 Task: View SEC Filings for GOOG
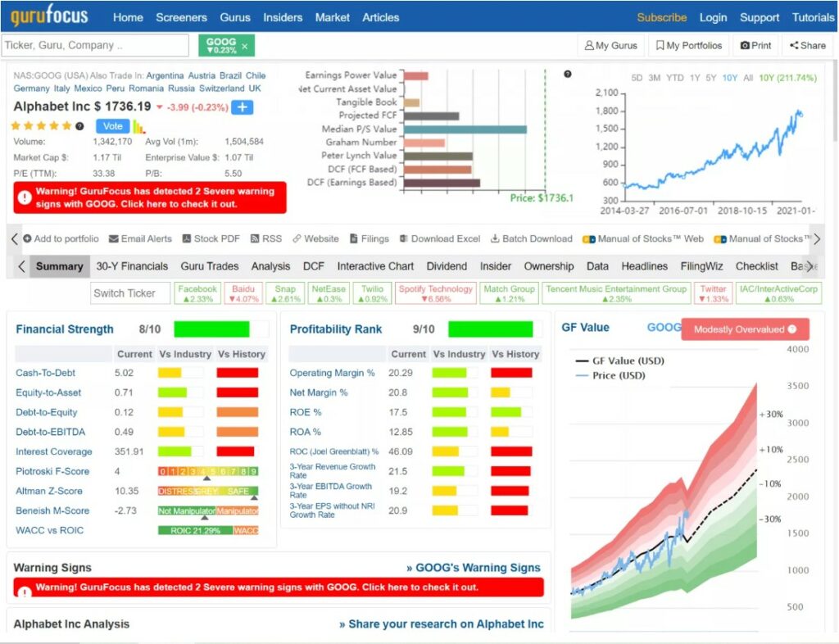pos(367,238)
